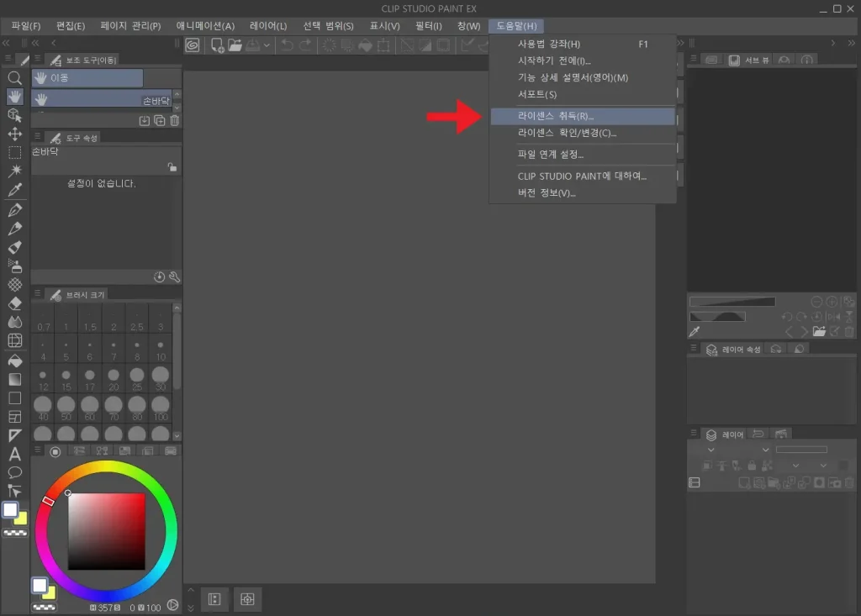Select the Move layer tool

14,134
